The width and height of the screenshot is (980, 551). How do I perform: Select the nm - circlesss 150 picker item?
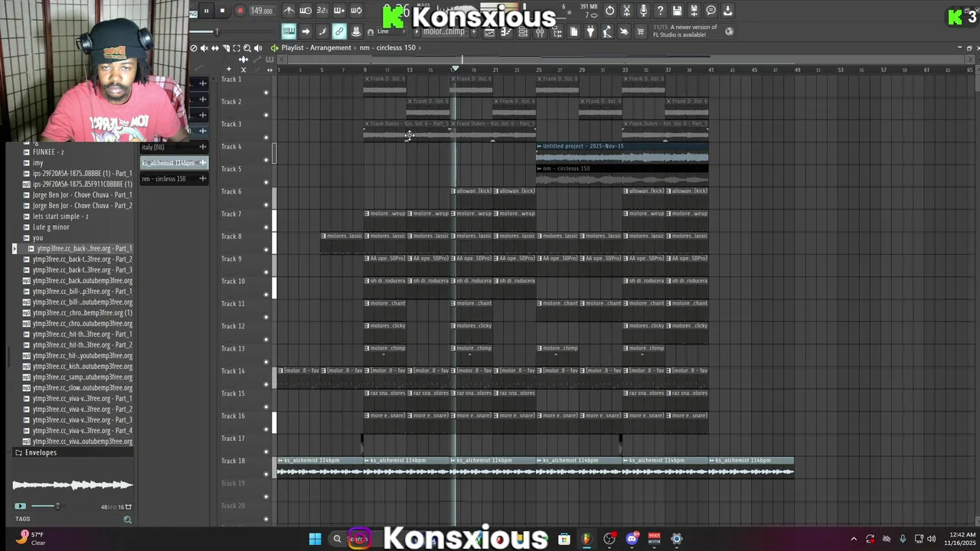(x=174, y=178)
